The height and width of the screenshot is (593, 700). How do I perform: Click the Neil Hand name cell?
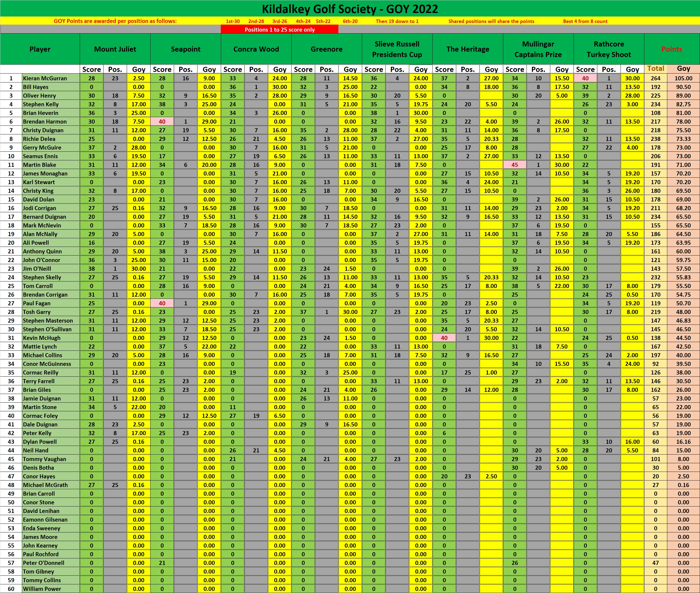tap(51, 450)
